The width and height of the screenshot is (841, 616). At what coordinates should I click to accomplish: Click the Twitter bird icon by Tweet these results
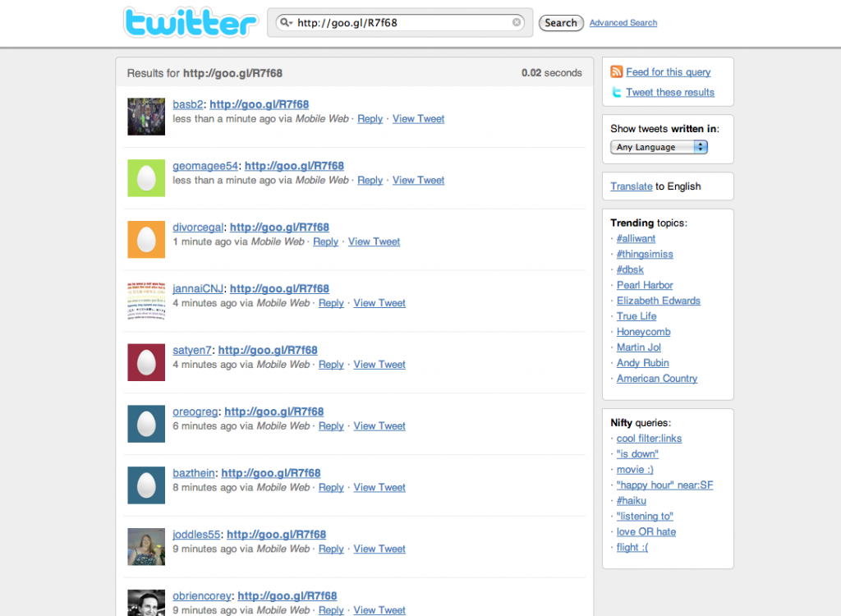click(617, 92)
